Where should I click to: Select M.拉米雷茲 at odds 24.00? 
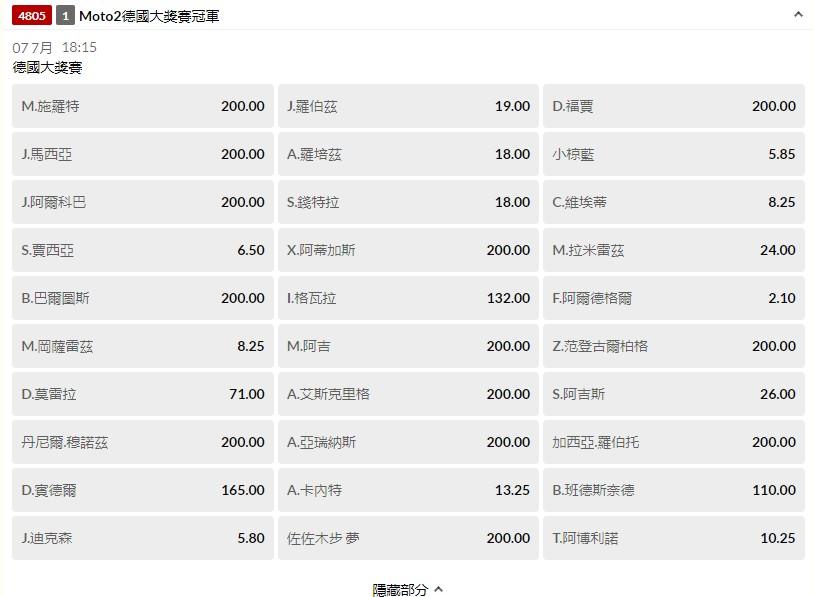point(674,250)
